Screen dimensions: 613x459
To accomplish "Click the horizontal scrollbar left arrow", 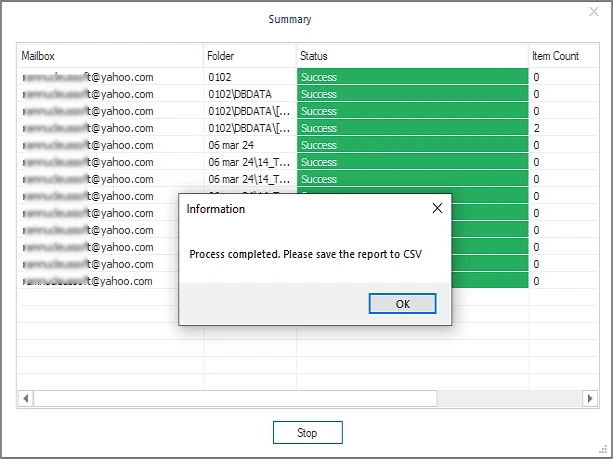I will pyautogui.click(x=25, y=398).
